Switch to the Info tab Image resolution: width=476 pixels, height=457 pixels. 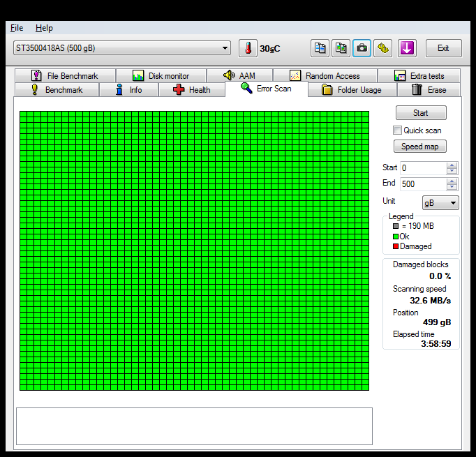[128, 90]
